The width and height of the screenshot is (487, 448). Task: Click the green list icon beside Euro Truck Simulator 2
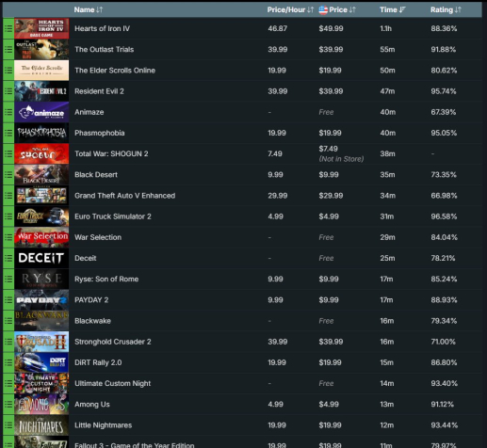coord(8,216)
